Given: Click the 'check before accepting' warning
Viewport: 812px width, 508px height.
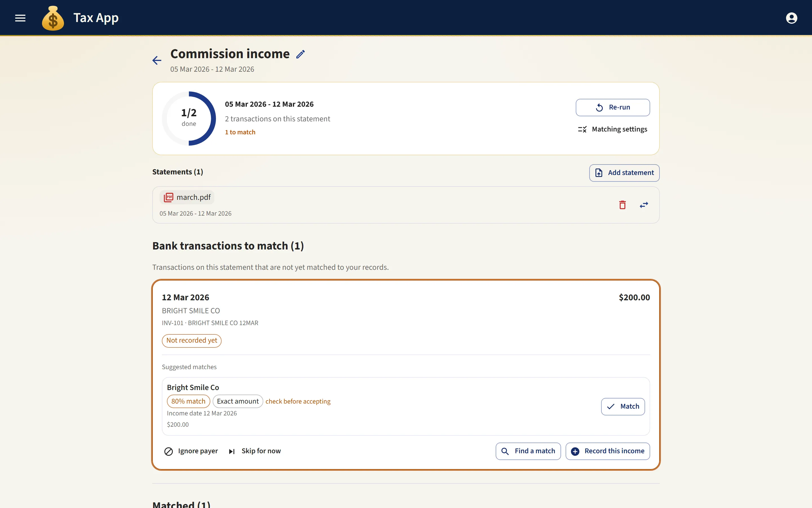Looking at the screenshot, I should [298, 402].
